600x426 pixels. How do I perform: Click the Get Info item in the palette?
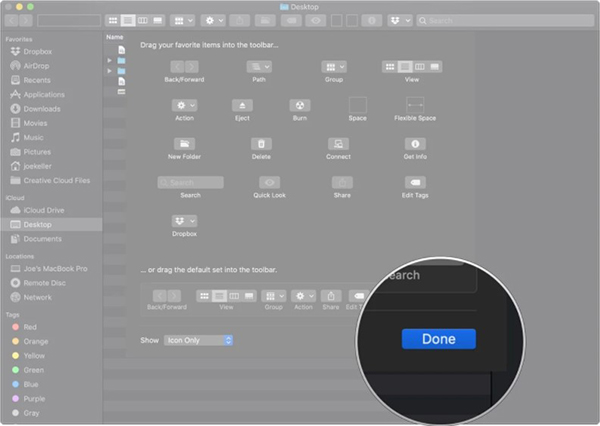[x=415, y=144]
